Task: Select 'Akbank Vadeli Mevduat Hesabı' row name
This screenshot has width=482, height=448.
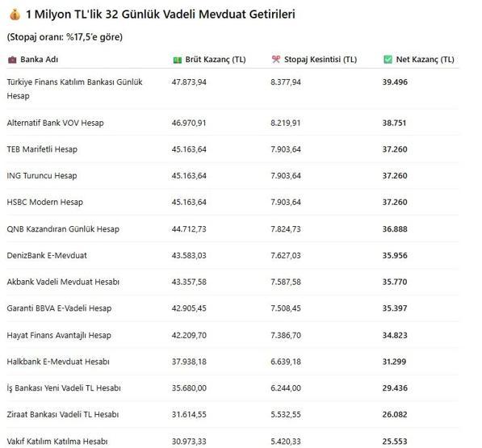Action: (63, 282)
